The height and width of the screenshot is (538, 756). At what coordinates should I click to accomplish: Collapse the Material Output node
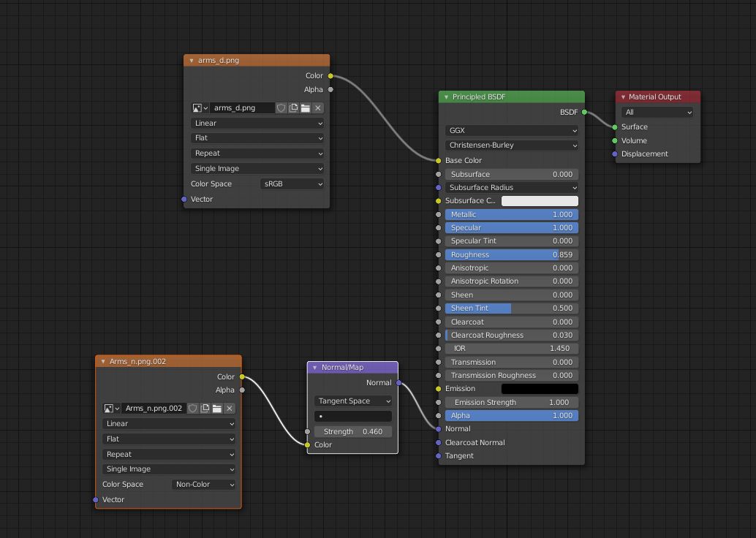623,97
